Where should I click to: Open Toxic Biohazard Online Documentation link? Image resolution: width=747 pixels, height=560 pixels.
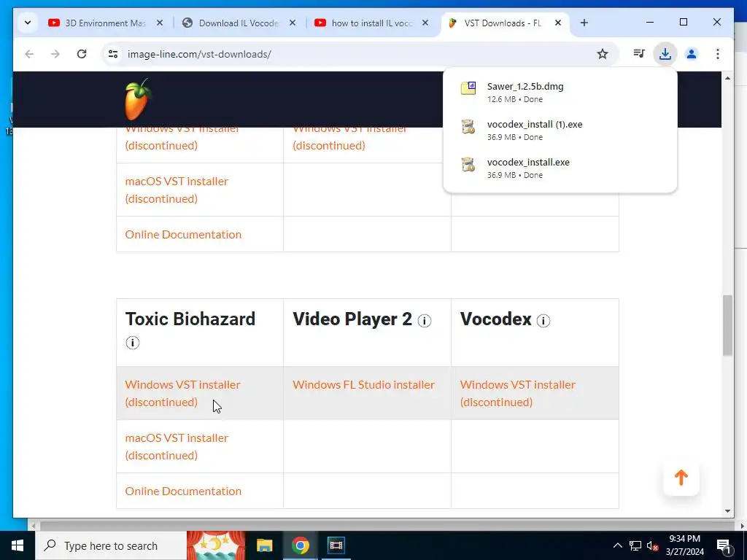click(183, 491)
